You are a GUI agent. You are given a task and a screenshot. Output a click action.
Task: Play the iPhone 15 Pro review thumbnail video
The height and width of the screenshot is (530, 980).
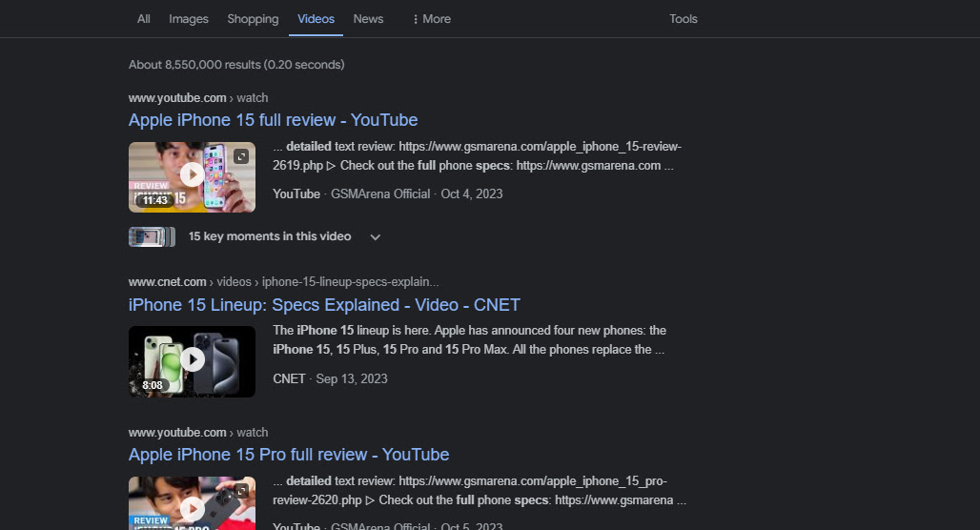pyautogui.click(x=192, y=509)
